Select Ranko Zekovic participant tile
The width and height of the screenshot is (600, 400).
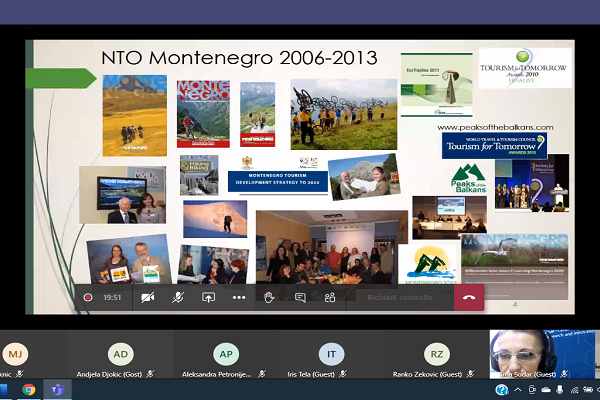pos(437,354)
